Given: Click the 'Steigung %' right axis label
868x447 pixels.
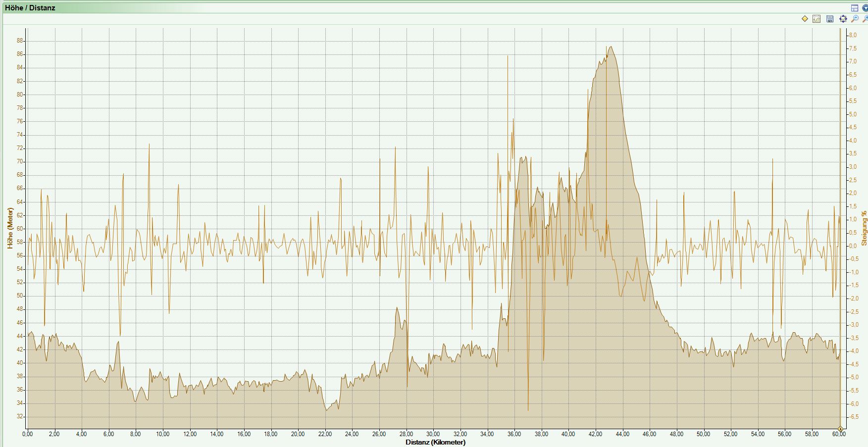Looking at the screenshot, I should coord(864,228).
